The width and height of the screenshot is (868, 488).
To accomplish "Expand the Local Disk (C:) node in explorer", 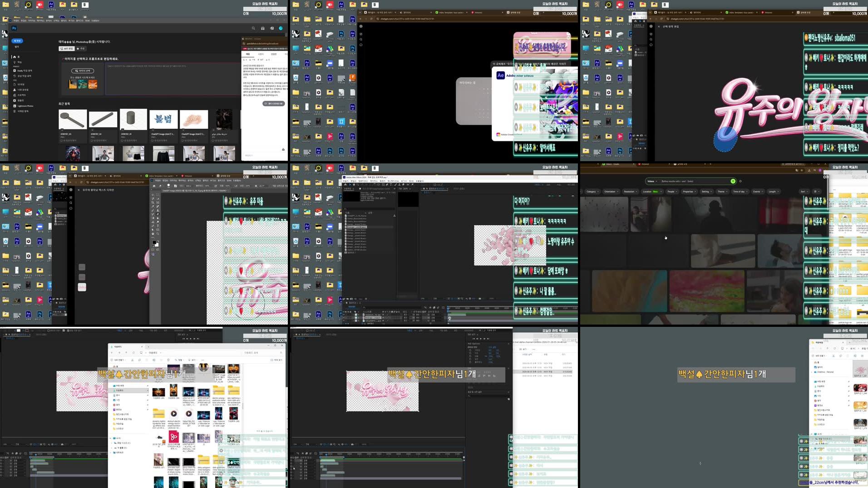I will point(112,443).
